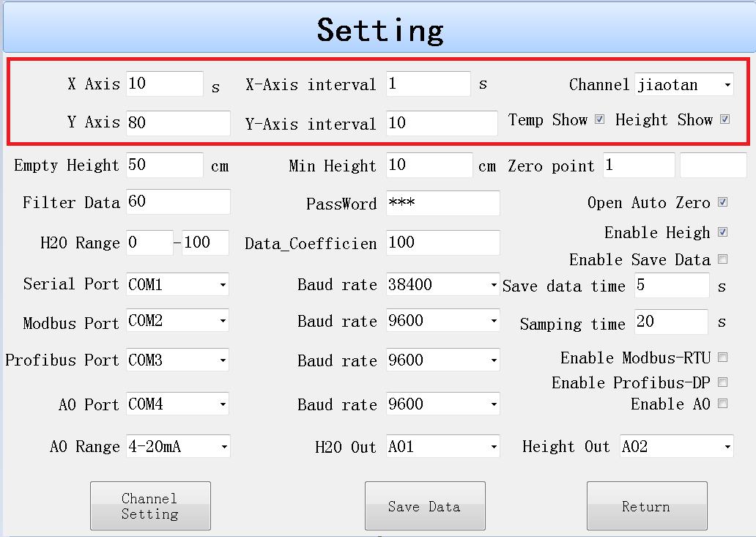Screen dimensions: 756x537
Task: Open the Channel dropdown showing jiaotan
Action: click(683, 85)
